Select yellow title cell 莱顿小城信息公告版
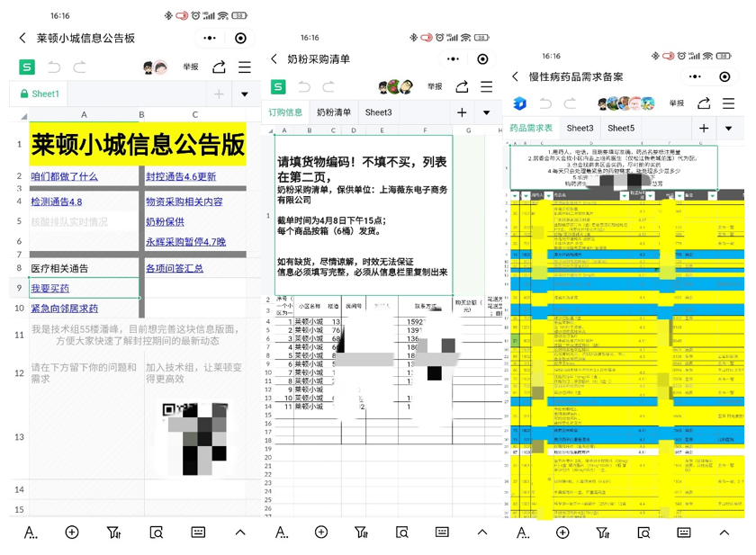The image size is (756, 555). [138, 145]
